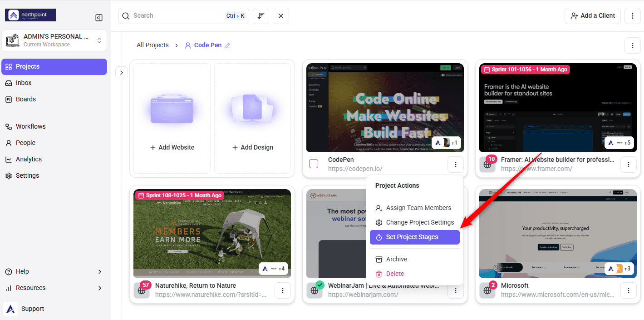
Task: Open the sort order button
Action: coord(261,15)
